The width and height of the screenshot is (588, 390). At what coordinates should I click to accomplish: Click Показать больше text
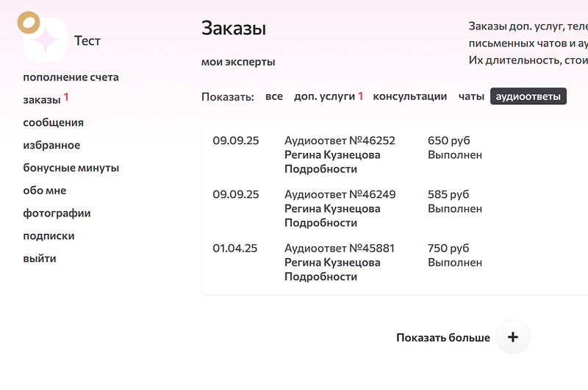click(442, 338)
